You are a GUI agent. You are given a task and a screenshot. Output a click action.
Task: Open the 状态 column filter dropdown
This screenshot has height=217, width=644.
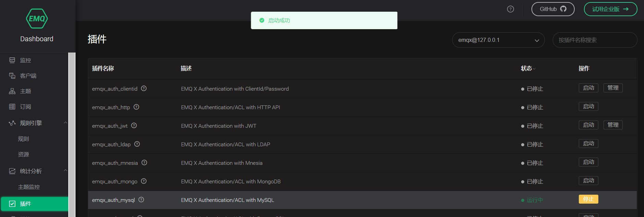pos(534,69)
